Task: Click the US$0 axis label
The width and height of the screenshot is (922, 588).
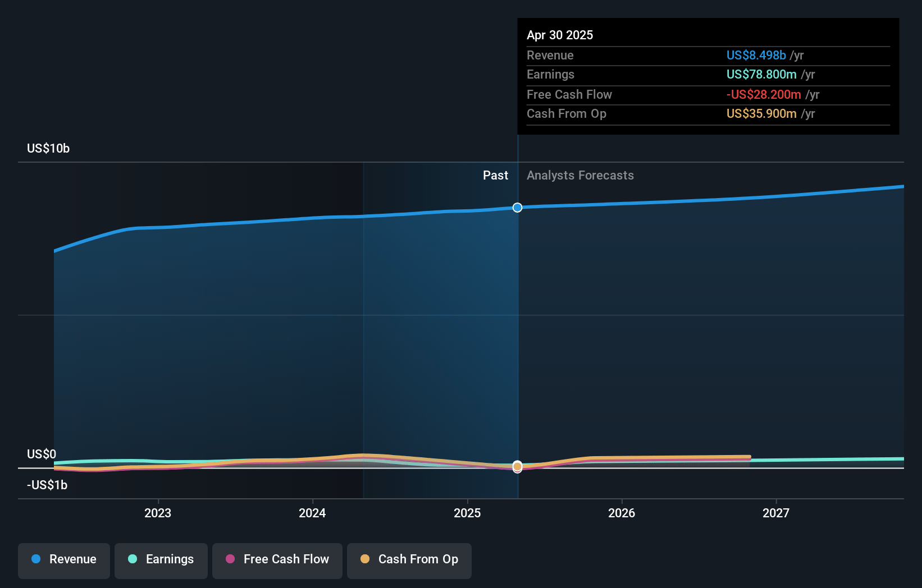Action: tap(42, 454)
